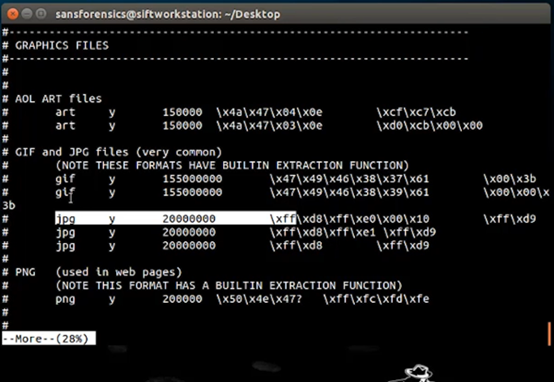Click the first gif size 155000000
Viewport: 554px width, 382px height.
point(192,179)
